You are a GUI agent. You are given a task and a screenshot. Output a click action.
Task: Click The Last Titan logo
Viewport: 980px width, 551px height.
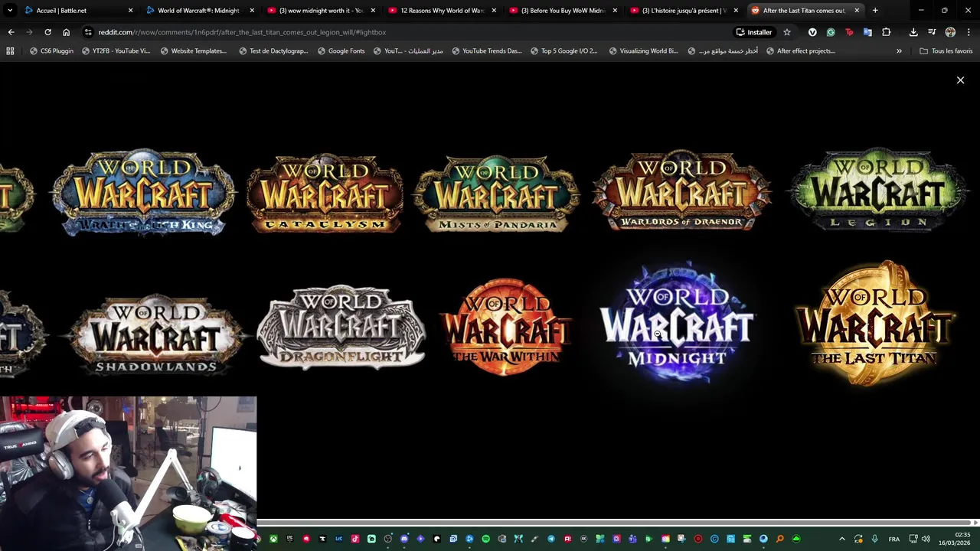coord(874,323)
